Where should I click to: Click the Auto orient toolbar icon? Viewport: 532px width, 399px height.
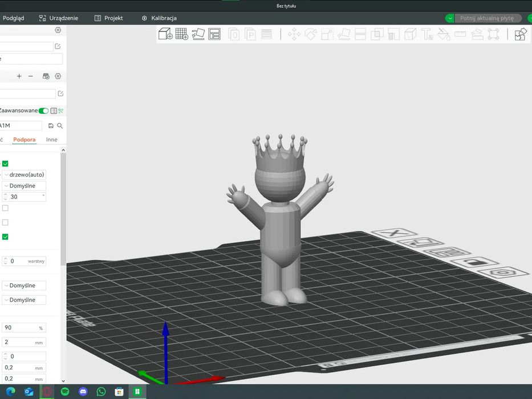coord(198,34)
